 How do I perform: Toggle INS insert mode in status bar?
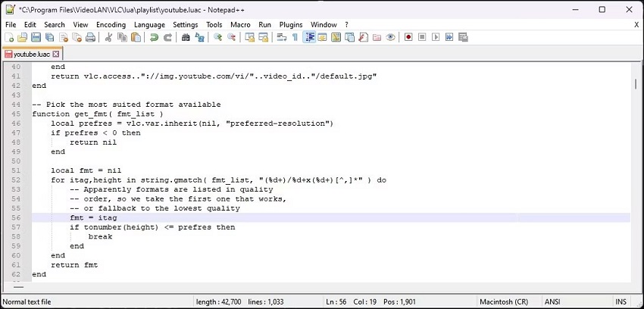click(x=621, y=302)
